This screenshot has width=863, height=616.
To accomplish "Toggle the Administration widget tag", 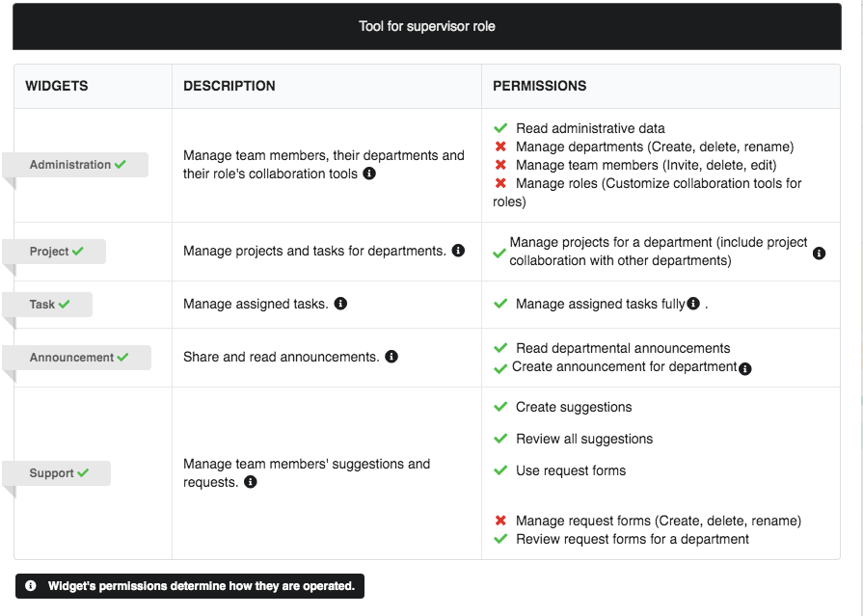I will tap(77, 165).
